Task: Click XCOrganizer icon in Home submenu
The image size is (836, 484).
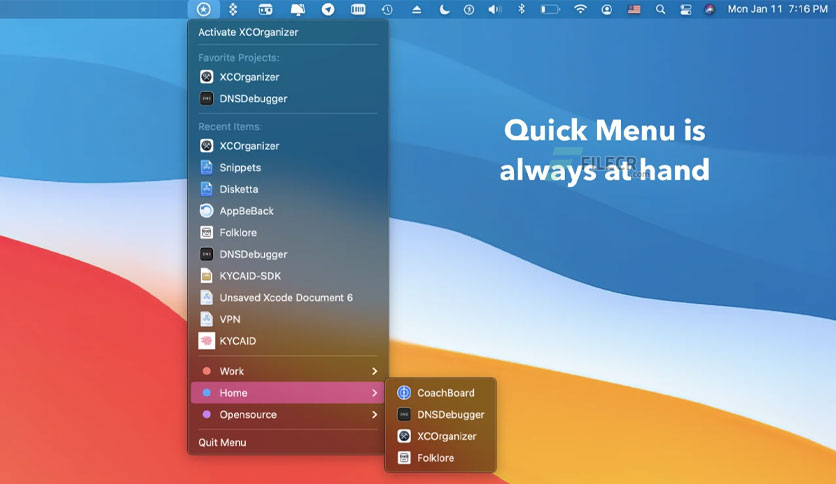Action: pyautogui.click(x=404, y=436)
